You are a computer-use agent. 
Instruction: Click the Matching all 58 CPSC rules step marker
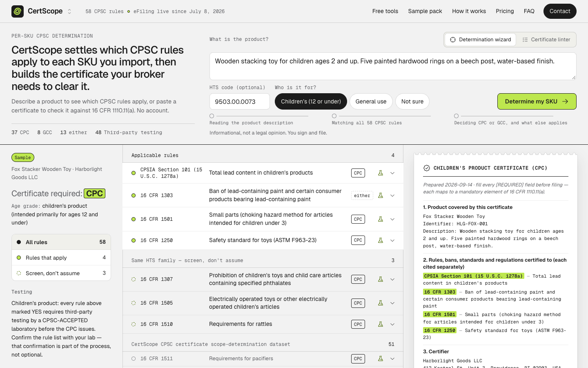[334, 116]
